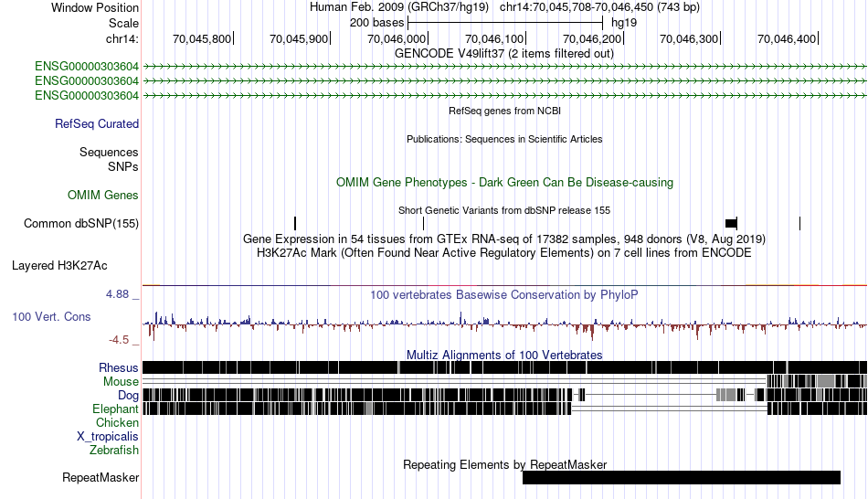Click the RepeatMasker repeat element black bar
868x499 pixels.
pyautogui.click(x=682, y=477)
